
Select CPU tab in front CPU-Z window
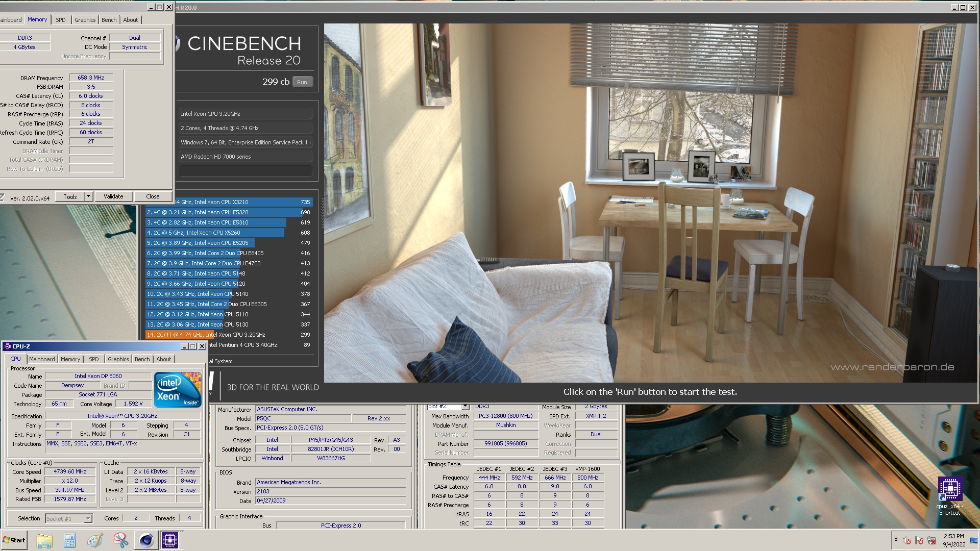[x=16, y=359]
